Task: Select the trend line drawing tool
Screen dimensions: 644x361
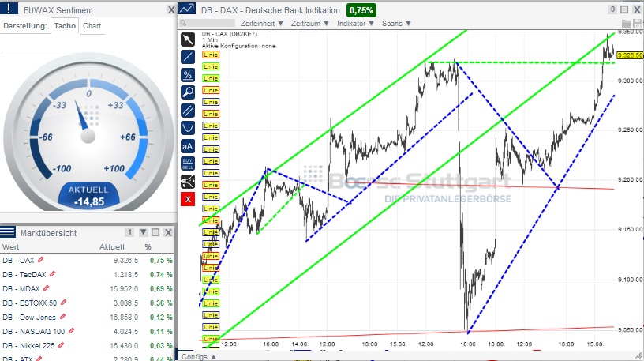Action: 188,57
